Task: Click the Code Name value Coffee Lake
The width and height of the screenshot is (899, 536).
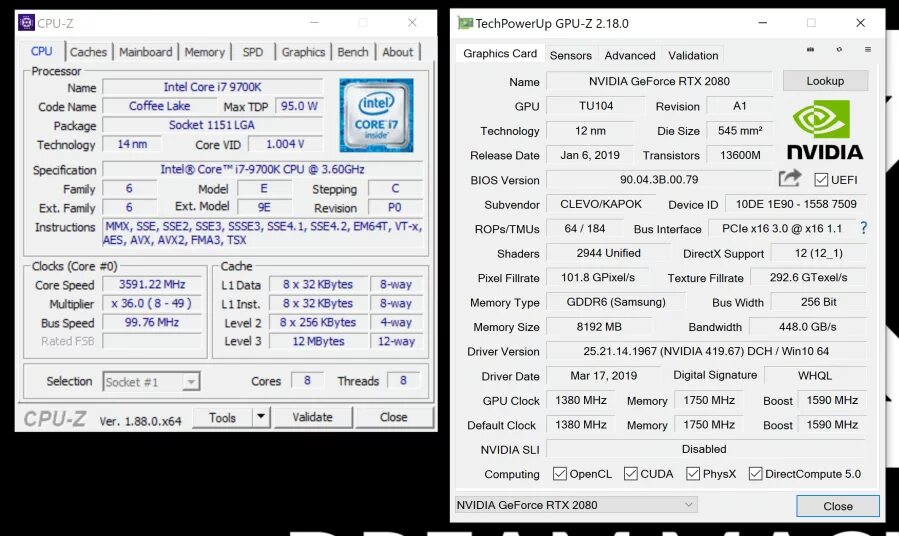Action: (159, 106)
